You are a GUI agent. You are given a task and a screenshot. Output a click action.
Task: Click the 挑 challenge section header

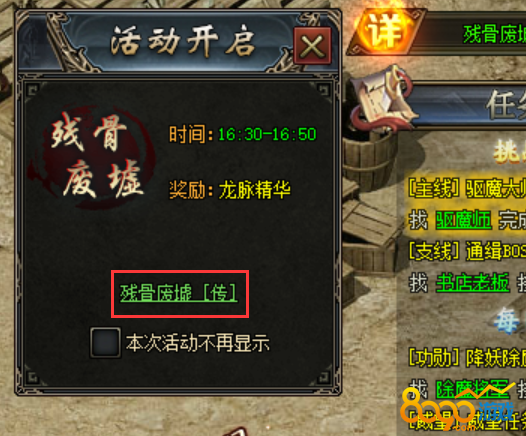coord(509,152)
